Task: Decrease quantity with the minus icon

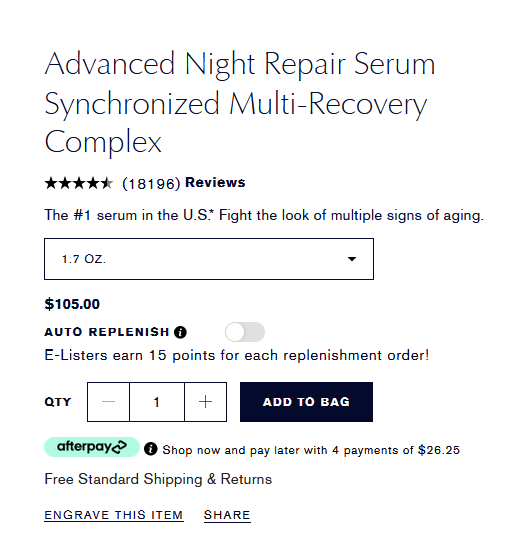Action: pyautogui.click(x=109, y=402)
